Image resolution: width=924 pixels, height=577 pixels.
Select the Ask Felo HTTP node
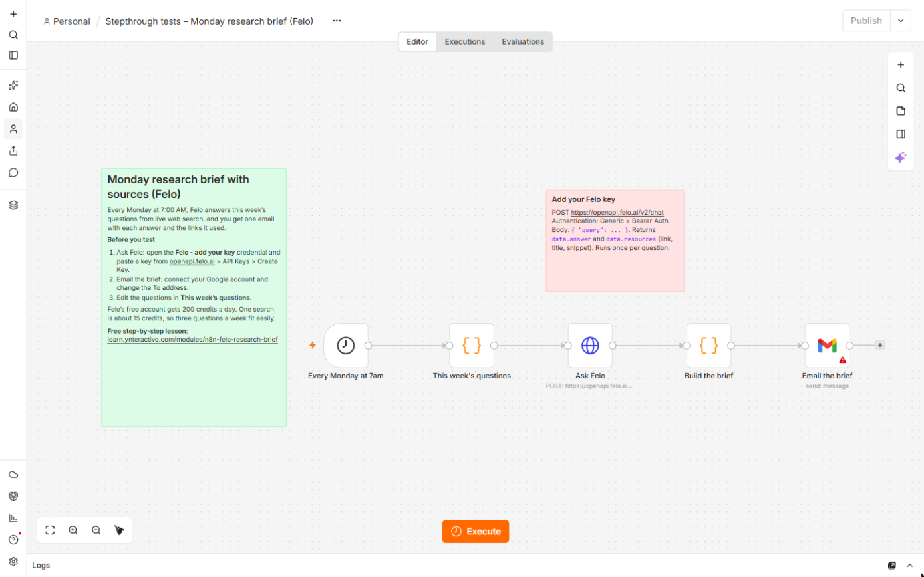coord(590,346)
